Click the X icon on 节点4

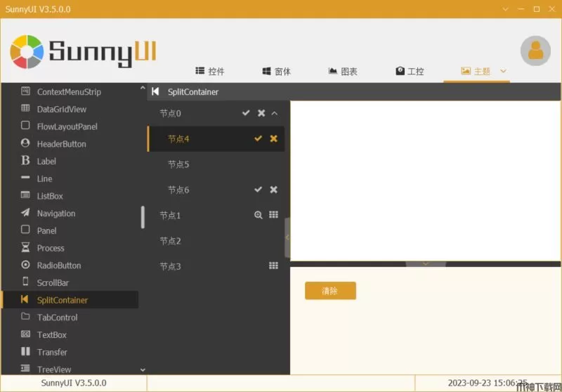pyautogui.click(x=274, y=138)
